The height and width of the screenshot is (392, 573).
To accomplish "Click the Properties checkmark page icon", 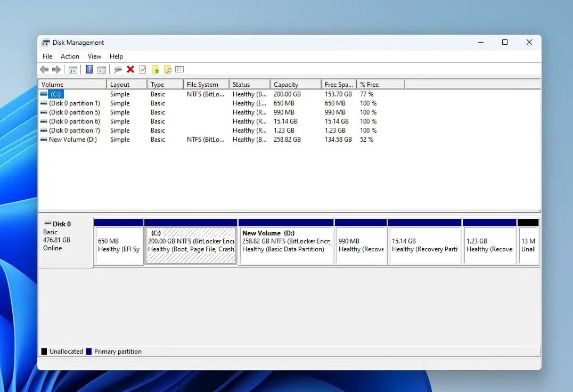I will [x=143, y=69].
